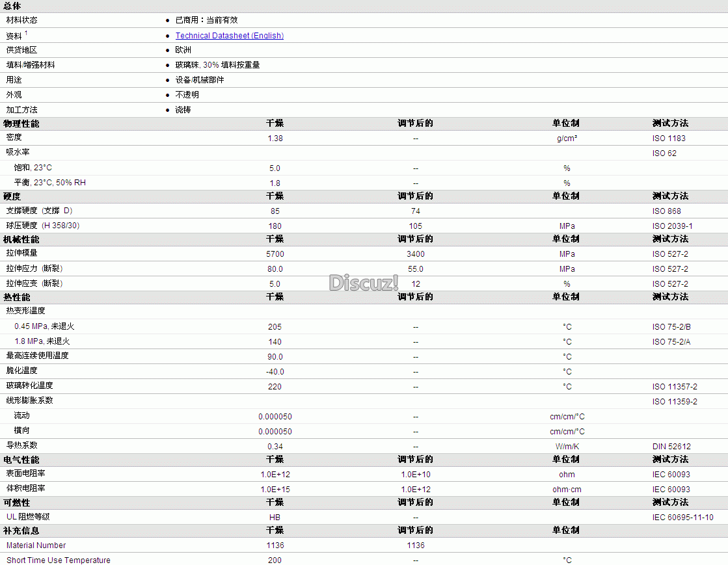Select the 平衡, 23°C, 50% RH label
728x565 pixels.
[50, 183]
